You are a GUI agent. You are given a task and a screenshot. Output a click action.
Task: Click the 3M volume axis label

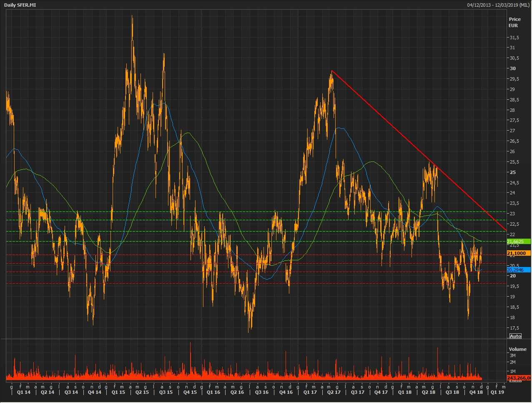click(513, 355)
